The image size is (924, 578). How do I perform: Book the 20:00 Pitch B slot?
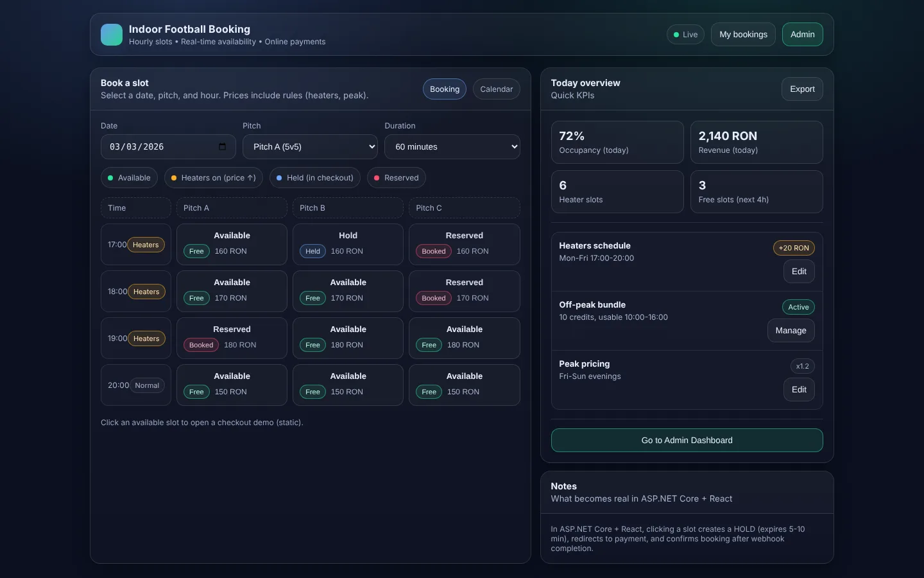point(348,385)
